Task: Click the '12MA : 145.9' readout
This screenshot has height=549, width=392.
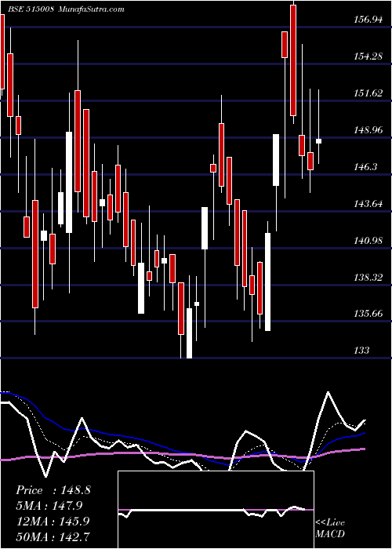Action: [x=53, y=522]
